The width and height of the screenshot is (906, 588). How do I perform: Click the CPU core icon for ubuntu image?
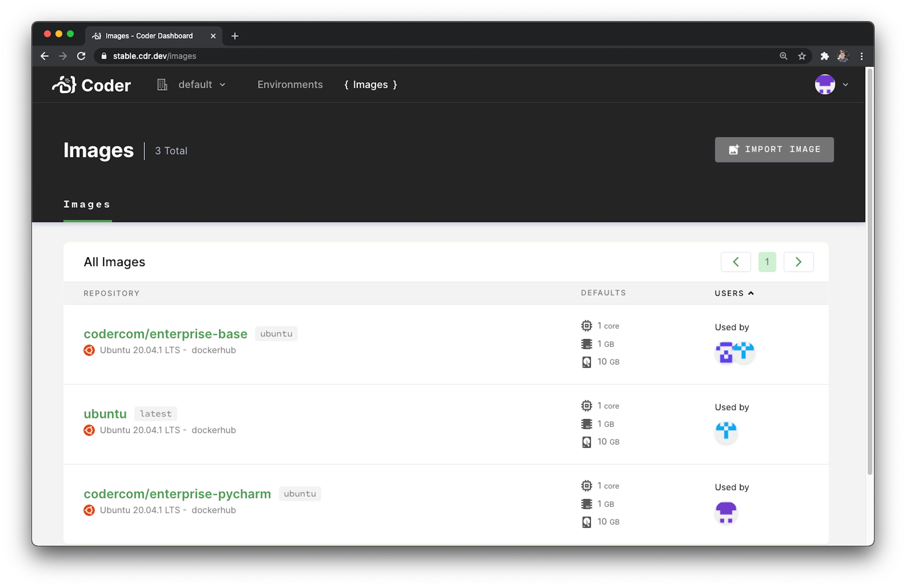[586, 406]
